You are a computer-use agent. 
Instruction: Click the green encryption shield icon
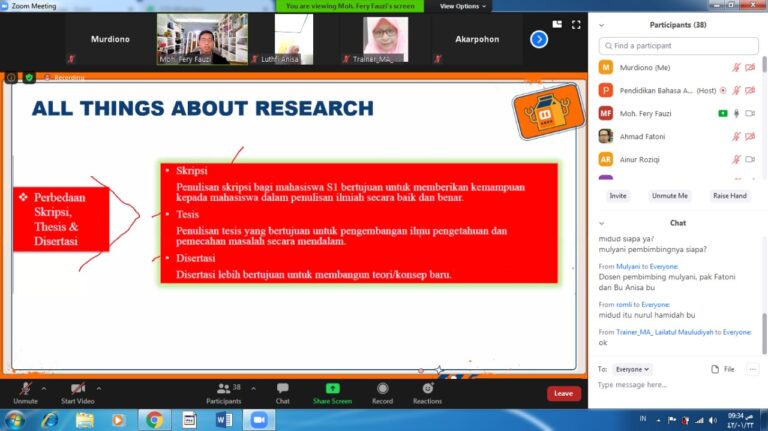(x=29, y=77)
